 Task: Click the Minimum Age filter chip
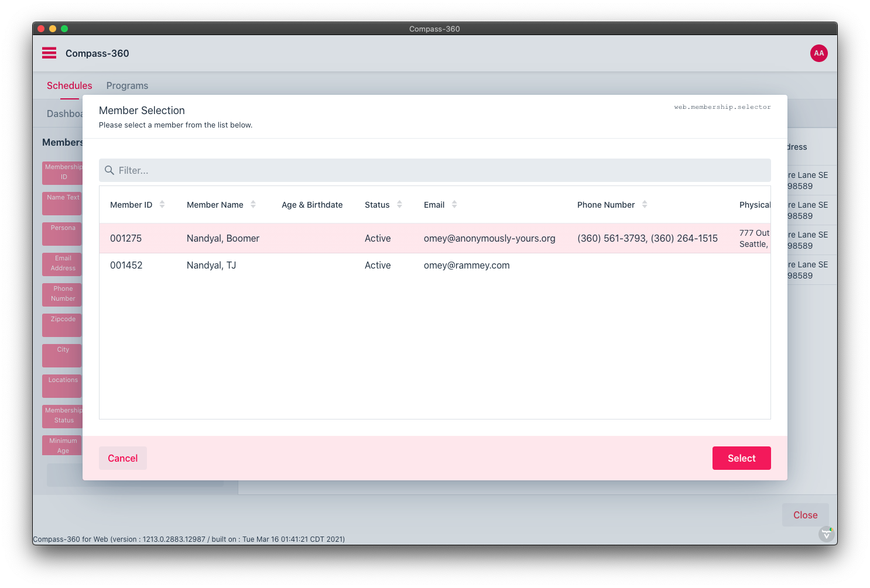(x=61, y=445)
